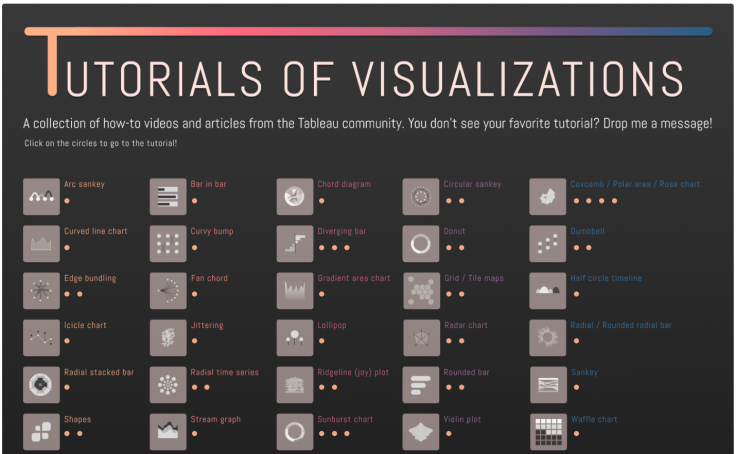Click the Sankey tutorial circle
Image resolution: width=736 pixels, height=454 pixels.
[x=576, y=388]
